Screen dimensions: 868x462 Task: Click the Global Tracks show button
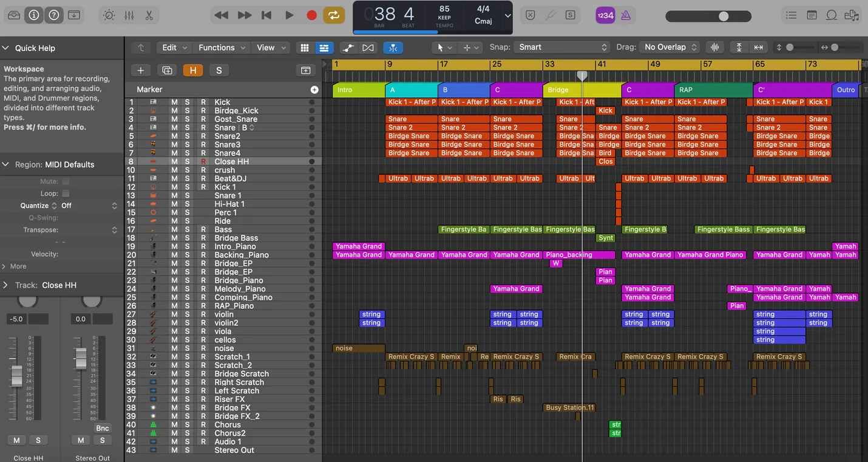click(x=305, y=70)
